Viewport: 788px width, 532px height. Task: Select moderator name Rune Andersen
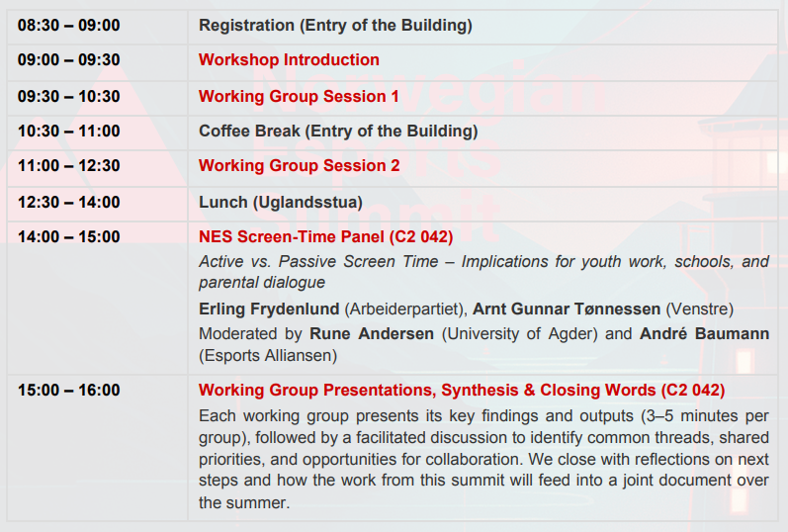point(371,334)
